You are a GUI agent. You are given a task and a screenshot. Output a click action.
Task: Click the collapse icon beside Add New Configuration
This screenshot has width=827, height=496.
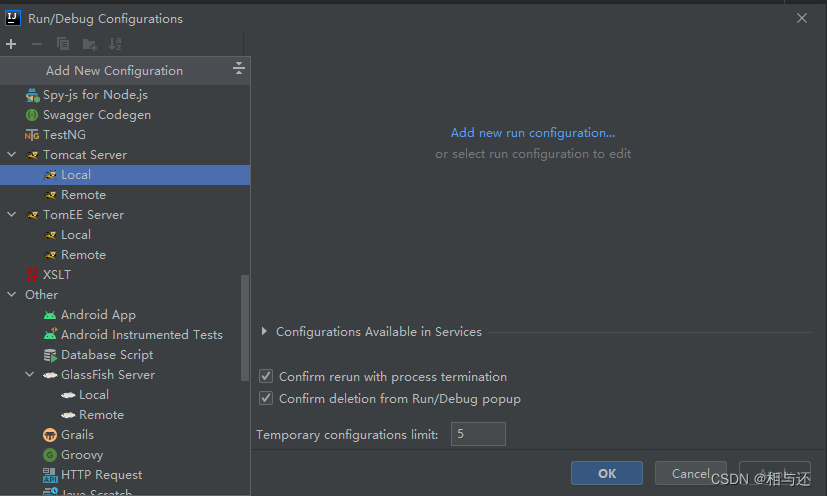tap(238, 68)
